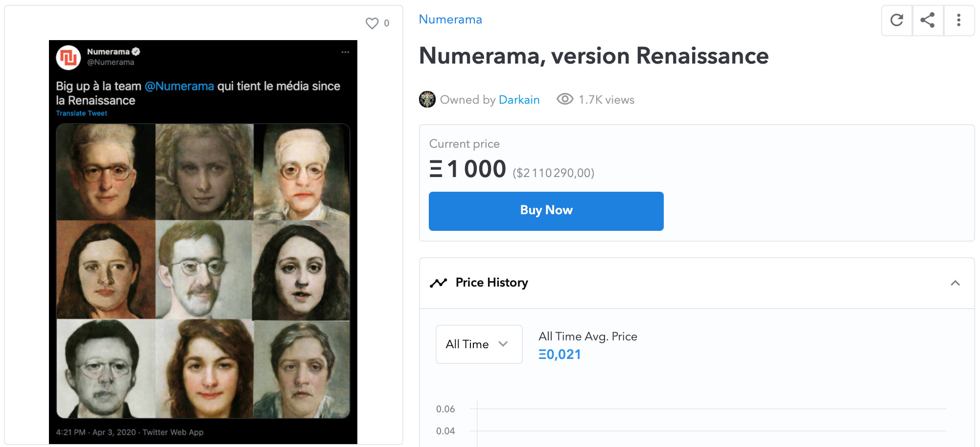Click Translate Tweet link in image
This screenshot has height=447, width=980.
[x=81, y=113]
